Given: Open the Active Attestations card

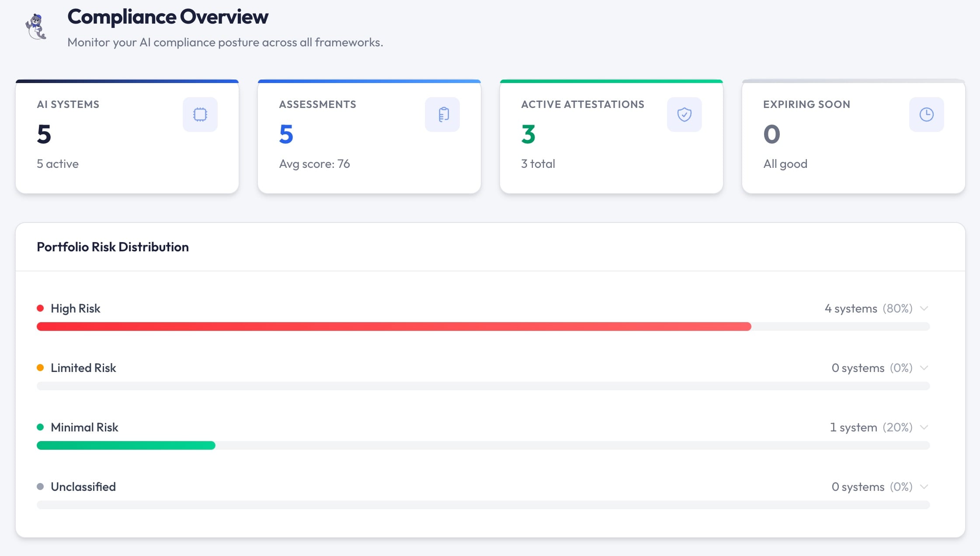Looking at the screenshot, I should pos(611,149).
